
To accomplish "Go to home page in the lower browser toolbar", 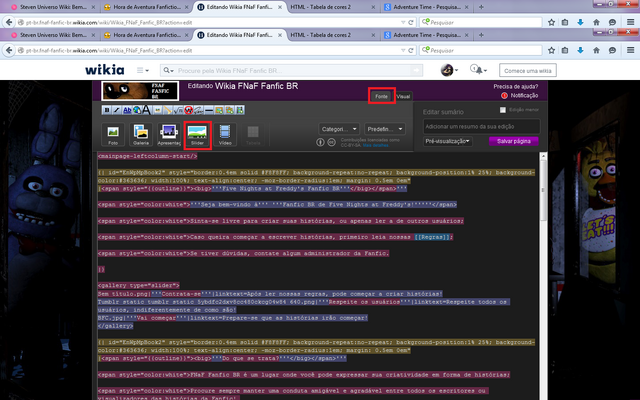I will (596, 50).
